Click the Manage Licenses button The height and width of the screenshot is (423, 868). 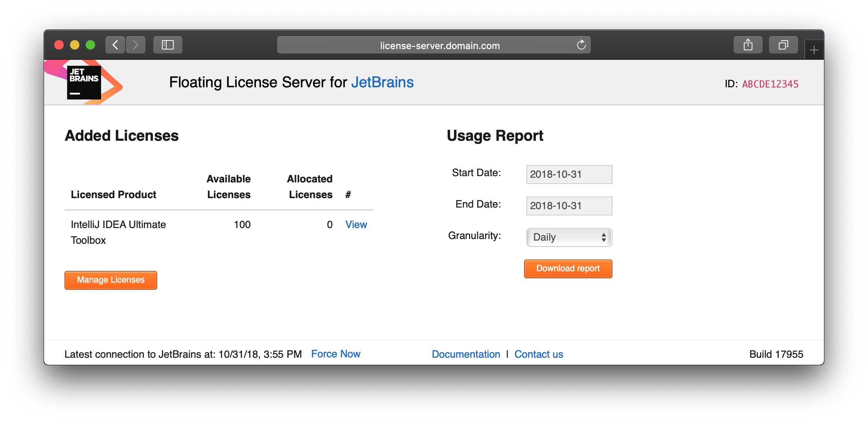coord(110,280)
